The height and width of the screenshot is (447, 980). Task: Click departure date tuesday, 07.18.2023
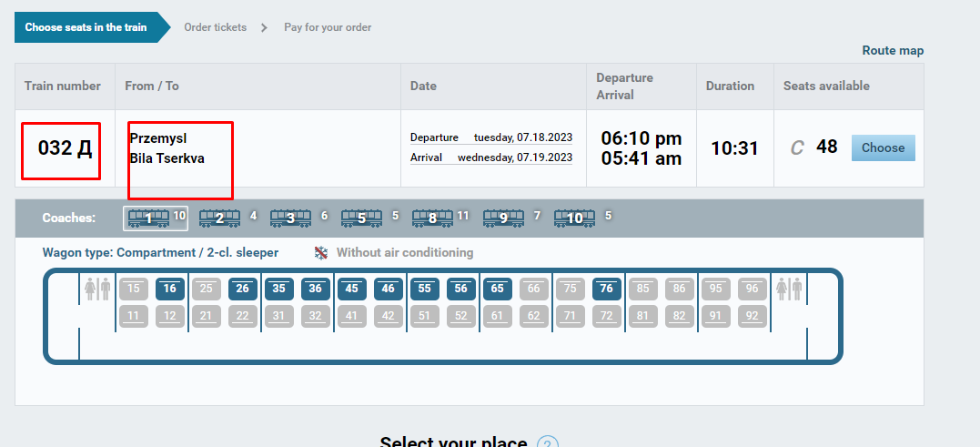[x=523, y=137]
